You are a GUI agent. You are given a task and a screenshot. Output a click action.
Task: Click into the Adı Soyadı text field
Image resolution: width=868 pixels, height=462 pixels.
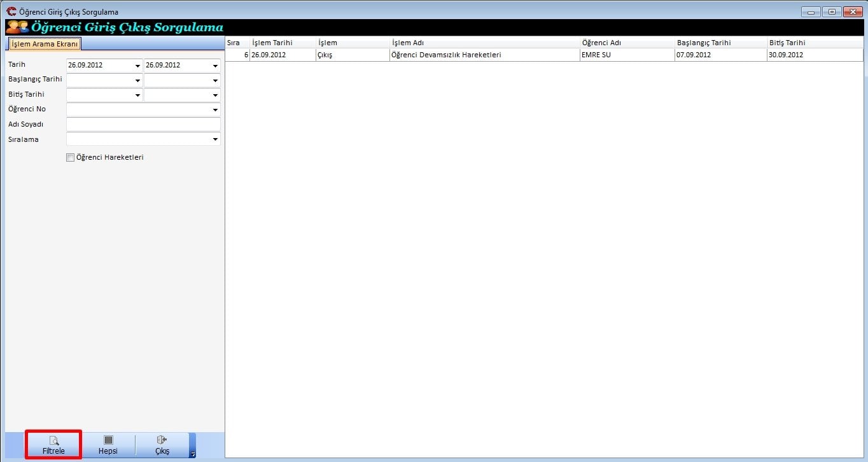click(x=143, y=125)
